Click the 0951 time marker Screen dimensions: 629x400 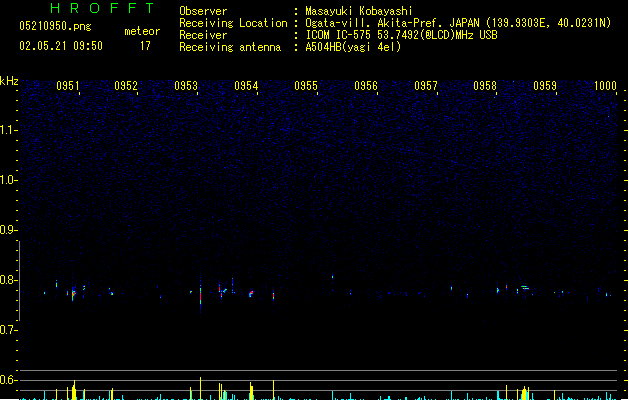68,85
